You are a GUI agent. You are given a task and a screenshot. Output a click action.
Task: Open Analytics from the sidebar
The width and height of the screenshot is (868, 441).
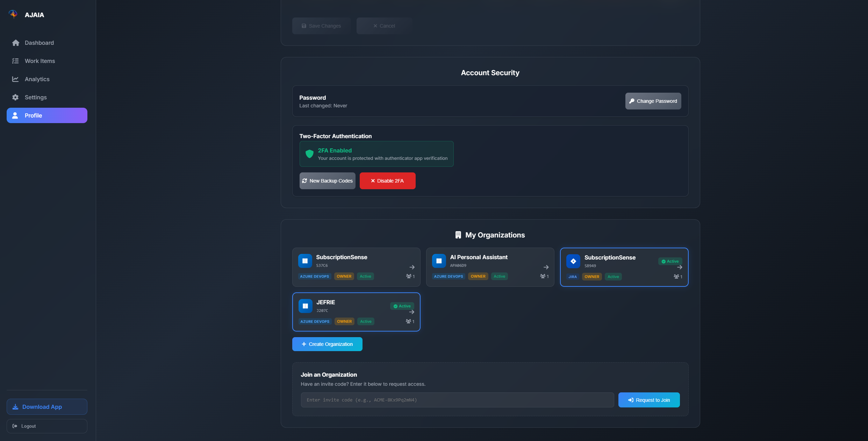[x=37, y=79]
